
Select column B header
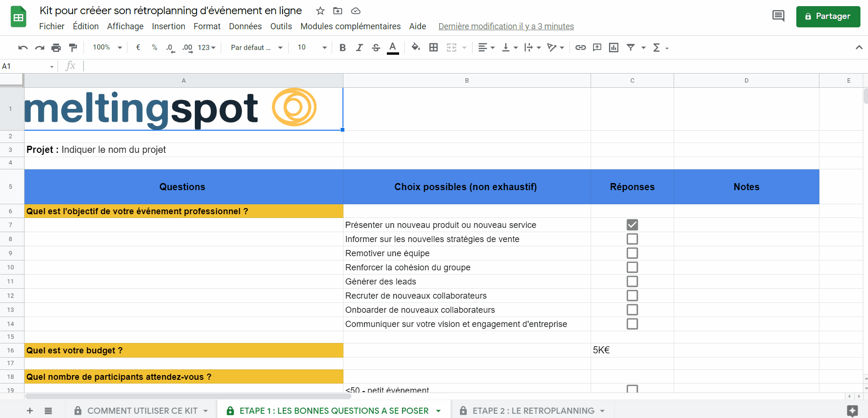tap(467, 81)
